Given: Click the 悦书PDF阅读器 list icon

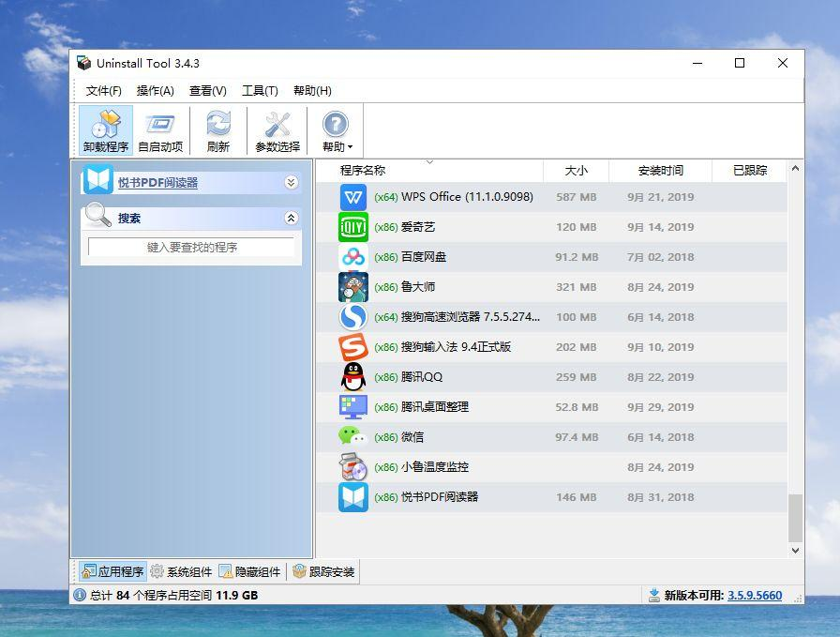Looking at the screenshot, I should (353, 497).
